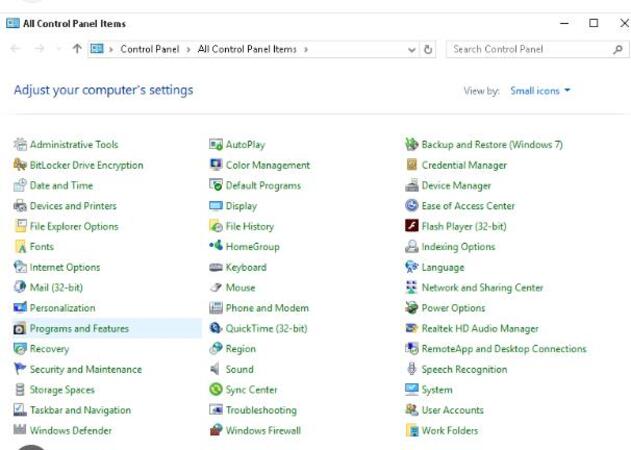Click the Security and Maintenance flag icon
The width and height of the screenshot is (631, 450).
(x=20, y=369)
